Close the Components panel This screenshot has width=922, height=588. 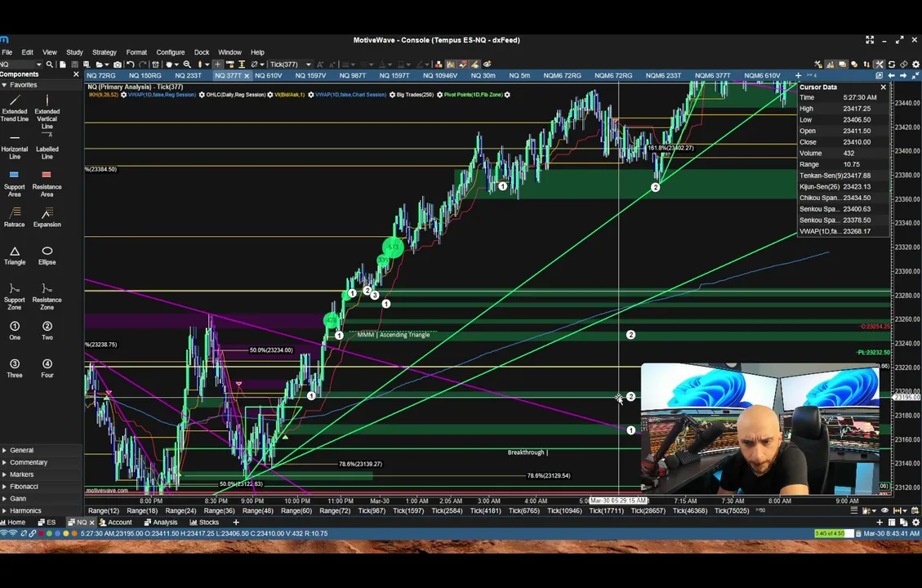(x=76, y=74)
